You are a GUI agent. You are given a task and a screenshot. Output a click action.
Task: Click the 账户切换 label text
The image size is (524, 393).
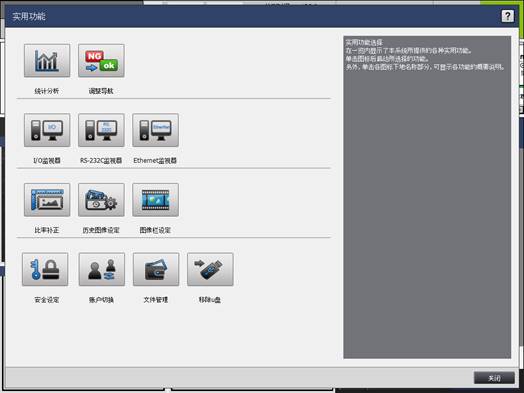click(101, 300)
